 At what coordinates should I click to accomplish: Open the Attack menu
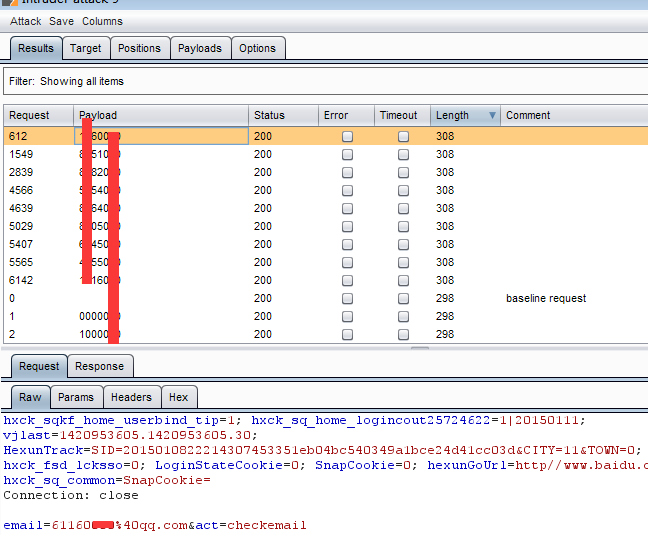[26, 21]
